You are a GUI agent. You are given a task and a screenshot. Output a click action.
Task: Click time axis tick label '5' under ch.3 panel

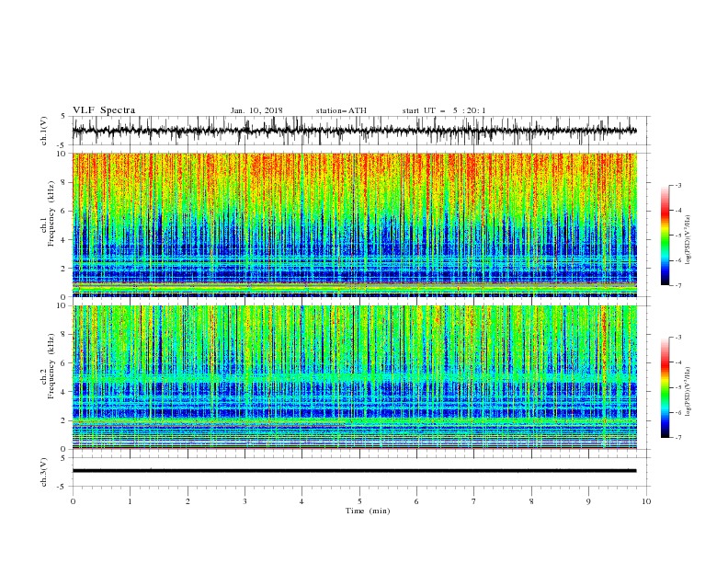pyautogui.click(x=359, y=501)
